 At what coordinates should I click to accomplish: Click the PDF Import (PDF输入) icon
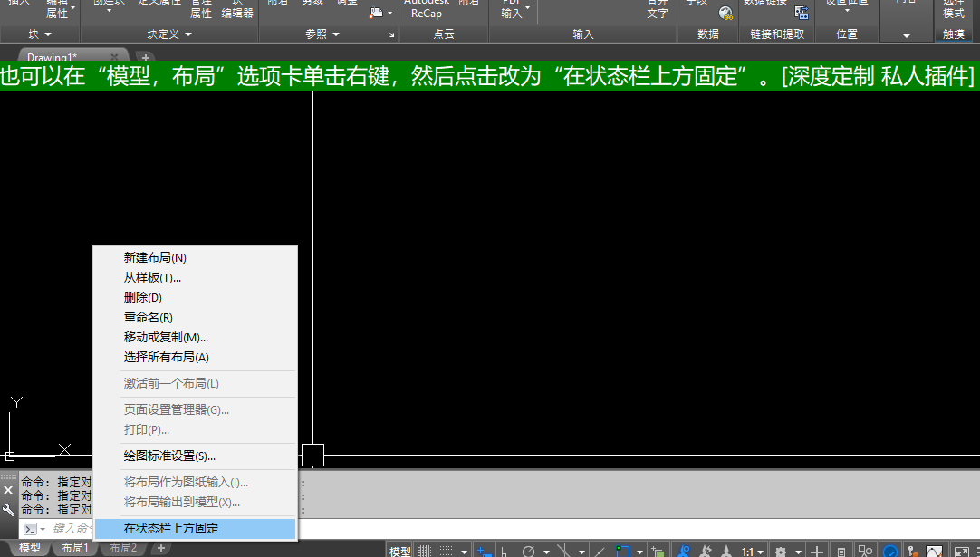(x=509, y=11)
